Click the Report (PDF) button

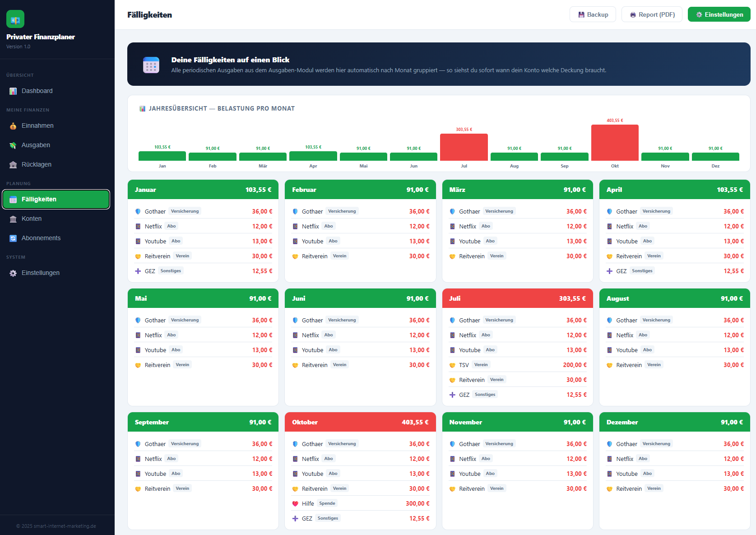tap(652, 14)
